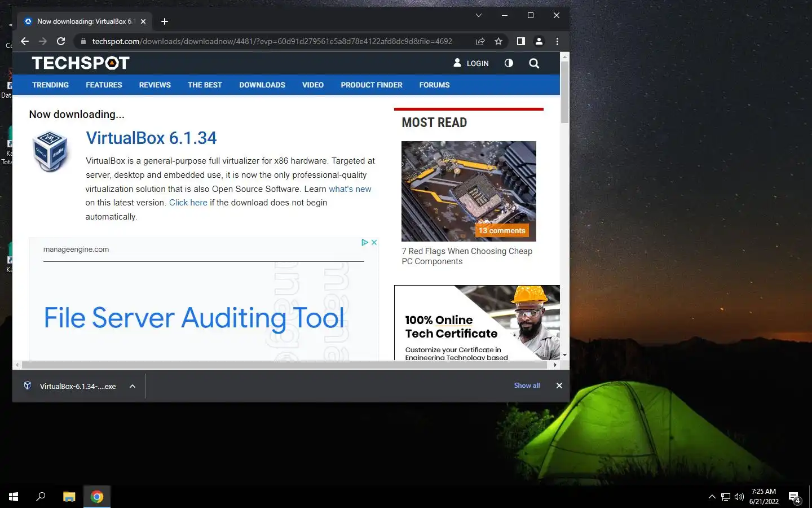
Task: Open the Windows Start menu
Action: pos(14,497)
